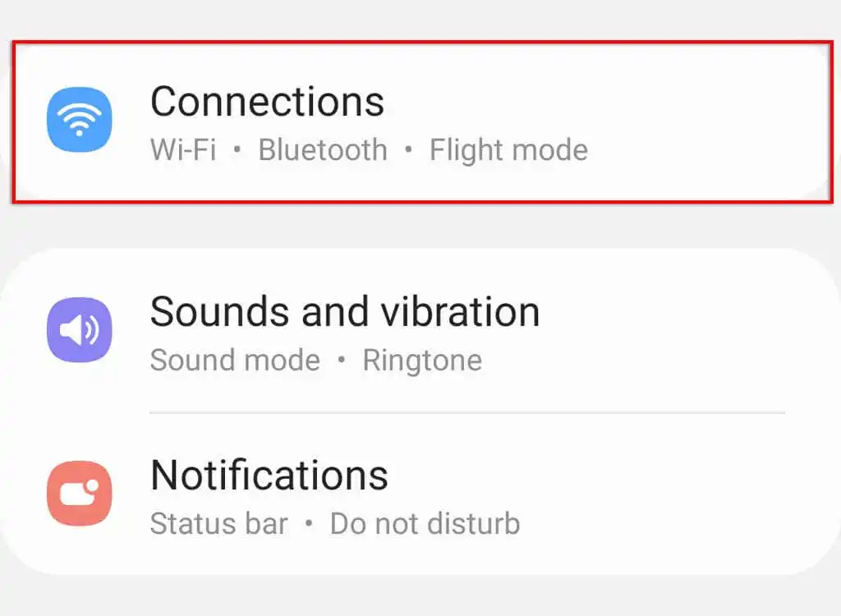Image resolution: width=841 pixels, height=616 pixels.
Task: Select the Flight mode subtitle text
Action: click(x=508, y=149)
